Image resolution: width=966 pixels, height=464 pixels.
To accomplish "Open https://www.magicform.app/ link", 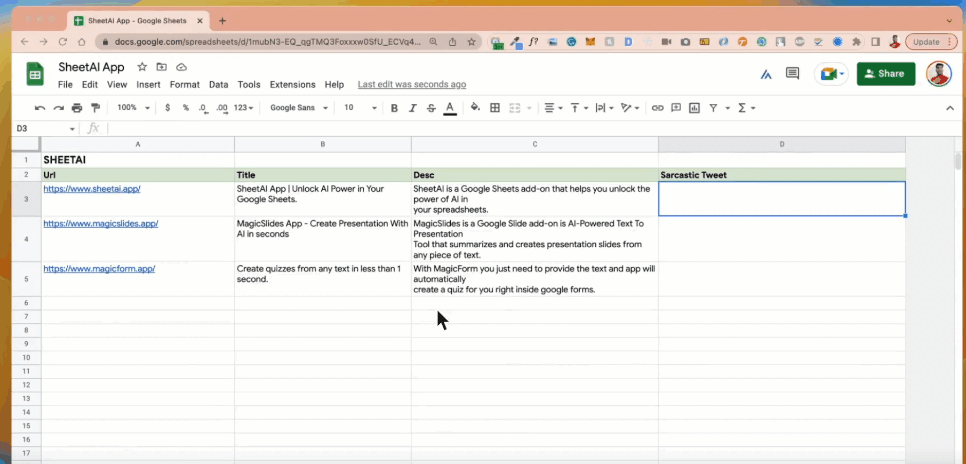I will (99, 269).
